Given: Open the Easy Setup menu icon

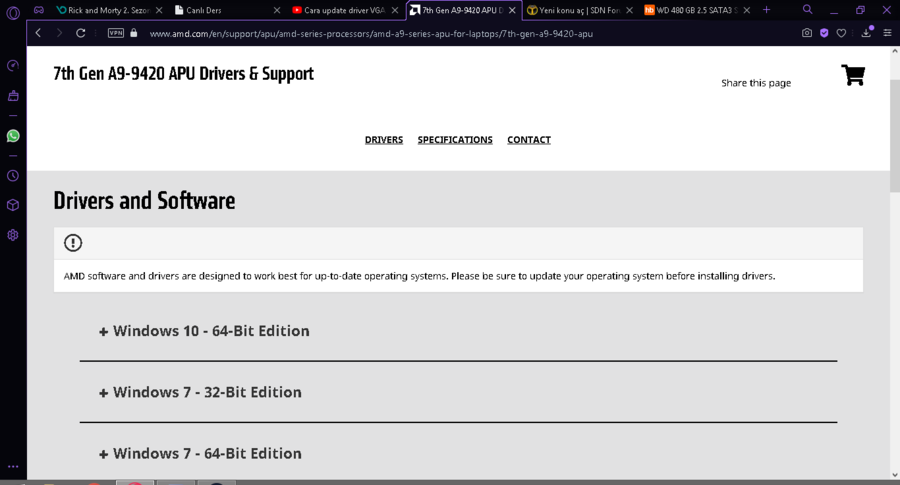Looking at the screenshot, I should (x=887, y=33).
